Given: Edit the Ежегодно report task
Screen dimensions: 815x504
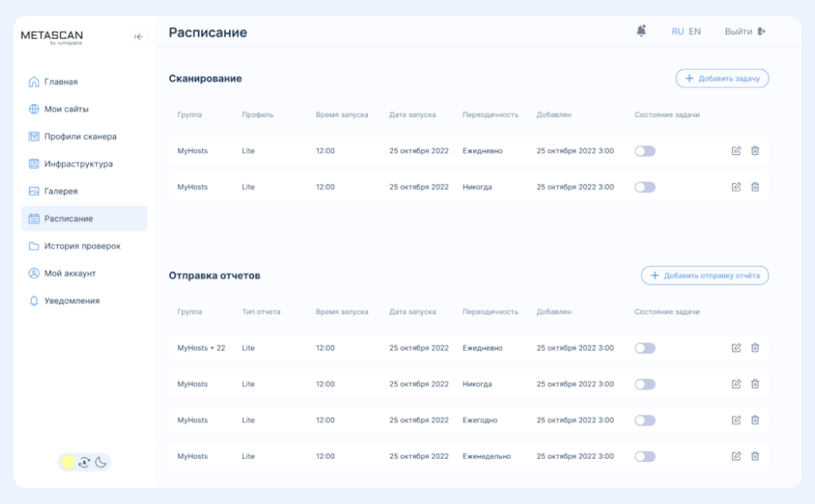Looking at the screenshot, I should (736, 420).
